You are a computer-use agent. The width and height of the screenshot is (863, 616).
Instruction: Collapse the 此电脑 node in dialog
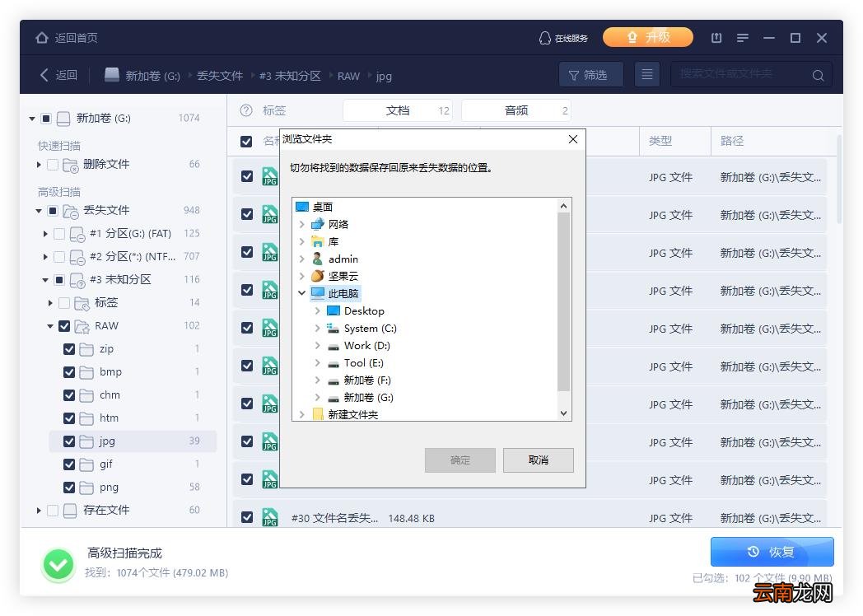(301, 293)
